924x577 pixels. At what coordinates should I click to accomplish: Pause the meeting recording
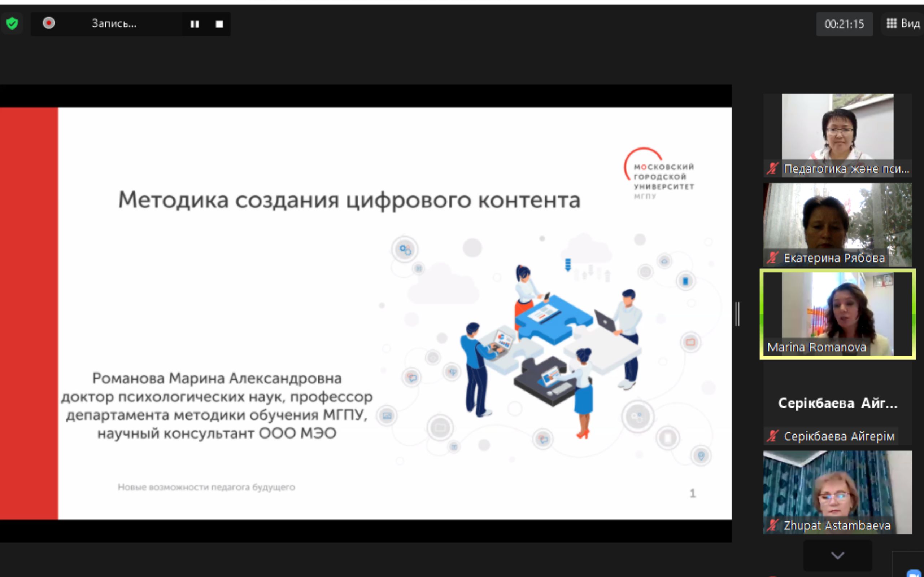click(195, 24)
